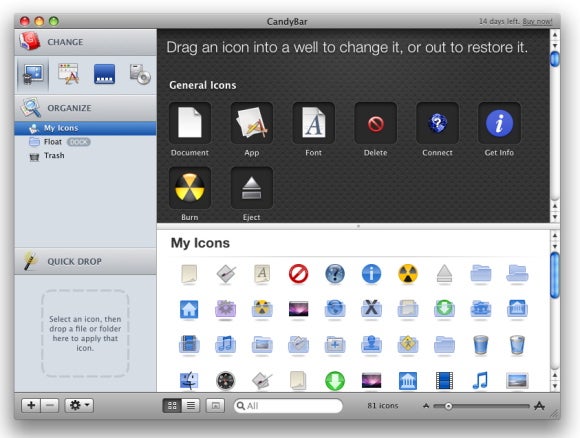Select the blue info circle icon in My Icons
This screenshot has height=438, width=580.
[x=371, y=274]
